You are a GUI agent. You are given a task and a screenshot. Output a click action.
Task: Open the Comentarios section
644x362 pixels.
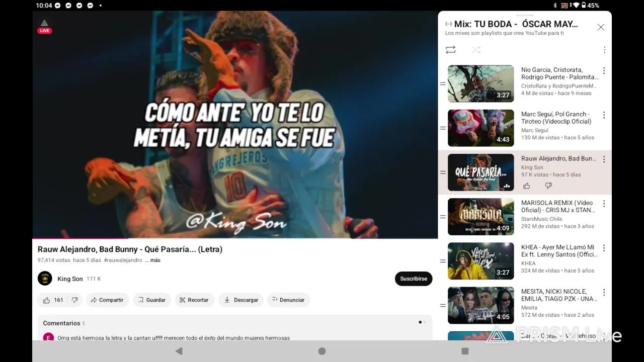click(x=235, y=328)
